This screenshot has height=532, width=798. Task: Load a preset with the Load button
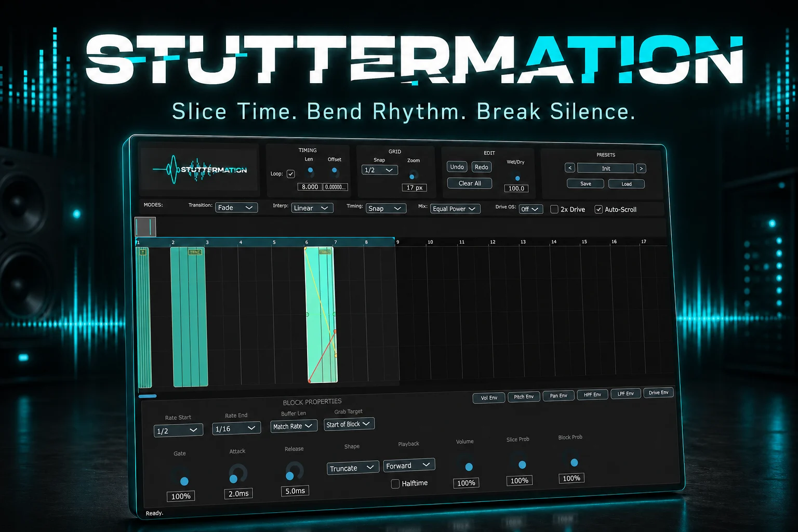[x=627, y=184]
